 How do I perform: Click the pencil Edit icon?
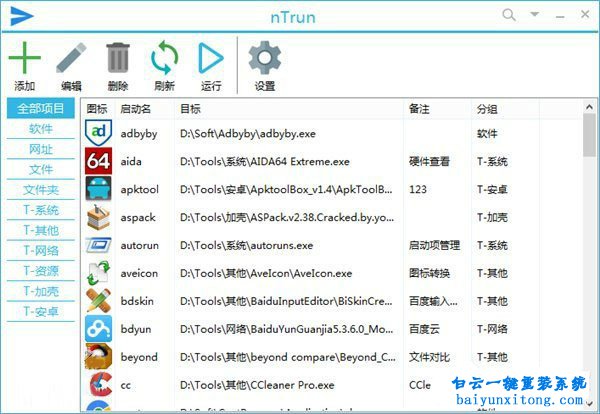click(71, 58)
